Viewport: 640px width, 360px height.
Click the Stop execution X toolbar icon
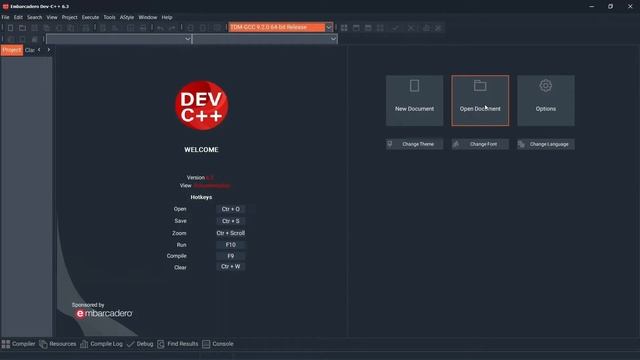pos(411,28)
